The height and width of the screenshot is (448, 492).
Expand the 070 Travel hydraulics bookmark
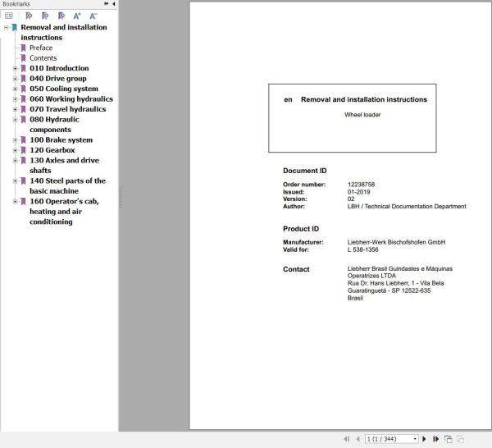coord(15,109)
